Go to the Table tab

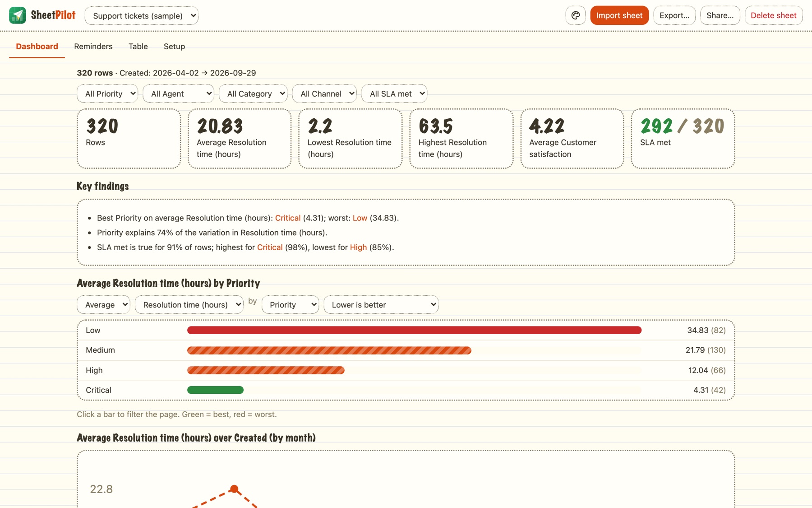point(138,47)
